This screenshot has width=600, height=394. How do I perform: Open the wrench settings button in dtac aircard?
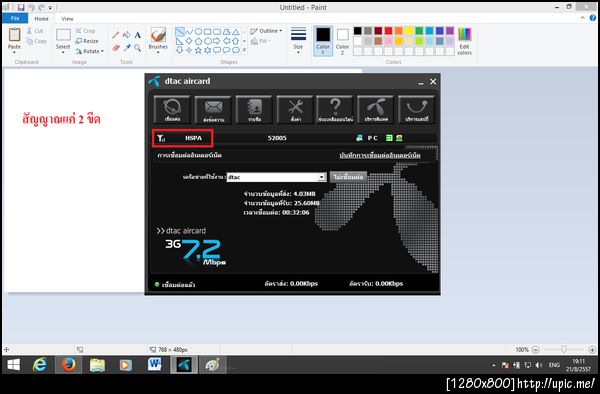tap(295, 110)
